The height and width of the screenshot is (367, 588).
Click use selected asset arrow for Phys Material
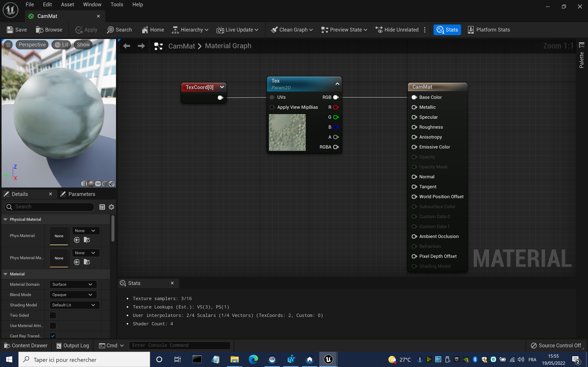(77, 240)
